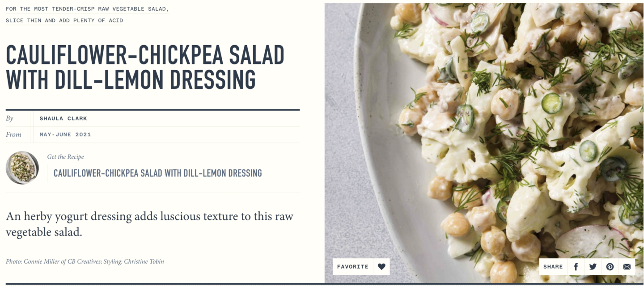The width and height of the screenshot is (644, 286).
Task: Open author Shaula Clark's page
Action: 64,118
